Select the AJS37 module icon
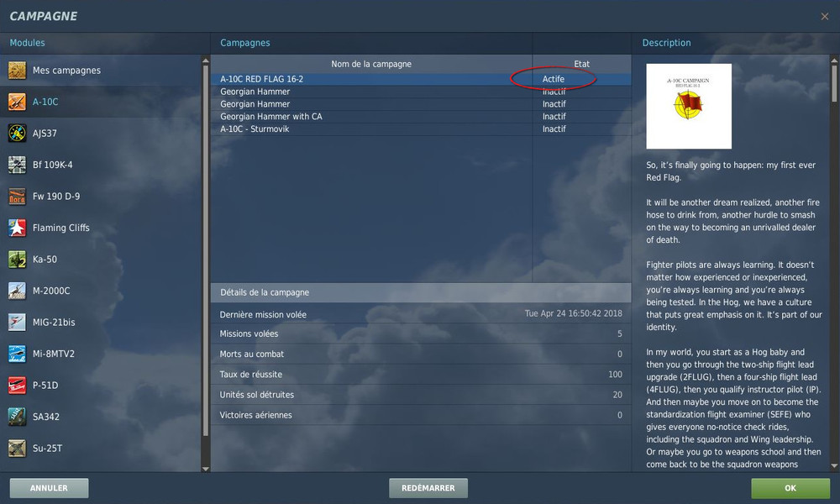This screenshot has height=504, width=840. tap(17, 134)
